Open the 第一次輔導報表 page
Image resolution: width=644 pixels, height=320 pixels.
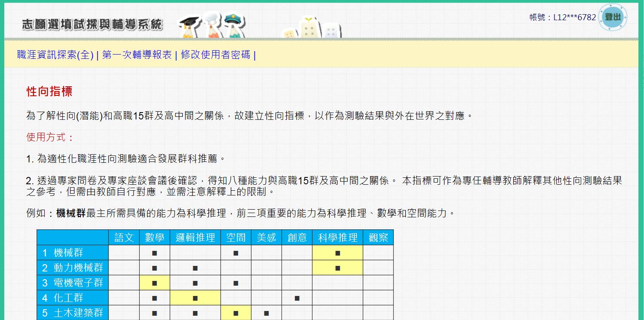137,55
